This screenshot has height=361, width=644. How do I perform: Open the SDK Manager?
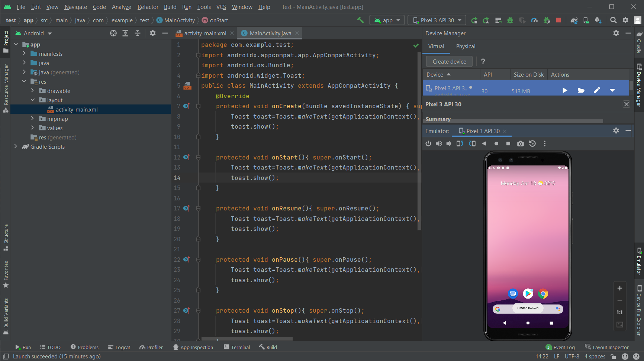point(598,20)
